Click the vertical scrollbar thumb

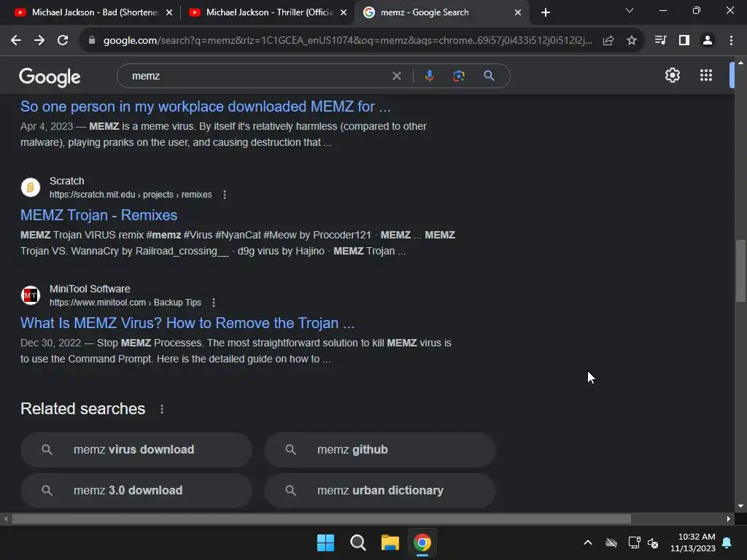740,271
